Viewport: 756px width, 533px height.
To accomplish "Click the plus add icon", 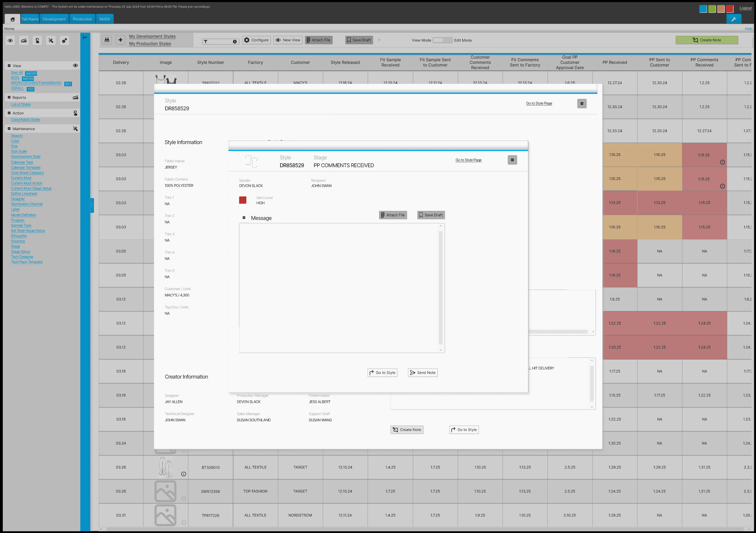I will click(120, 40).
